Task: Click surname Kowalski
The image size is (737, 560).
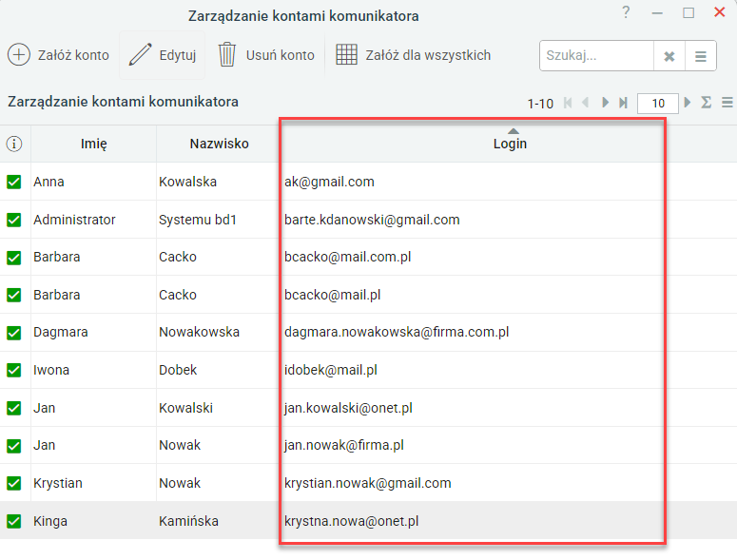Action: coord(185,408)
